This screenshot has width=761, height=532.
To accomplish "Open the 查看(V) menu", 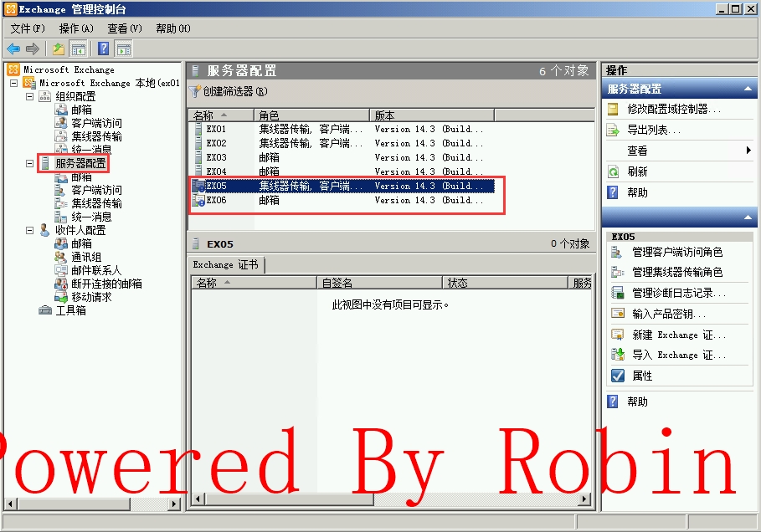I will click(125, 29).
